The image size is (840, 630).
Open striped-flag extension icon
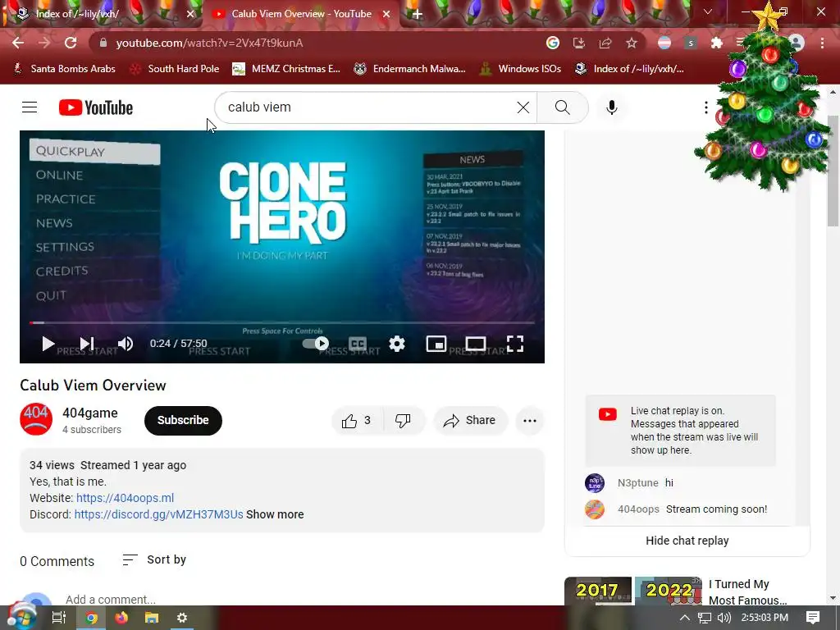tap(664, 43)
